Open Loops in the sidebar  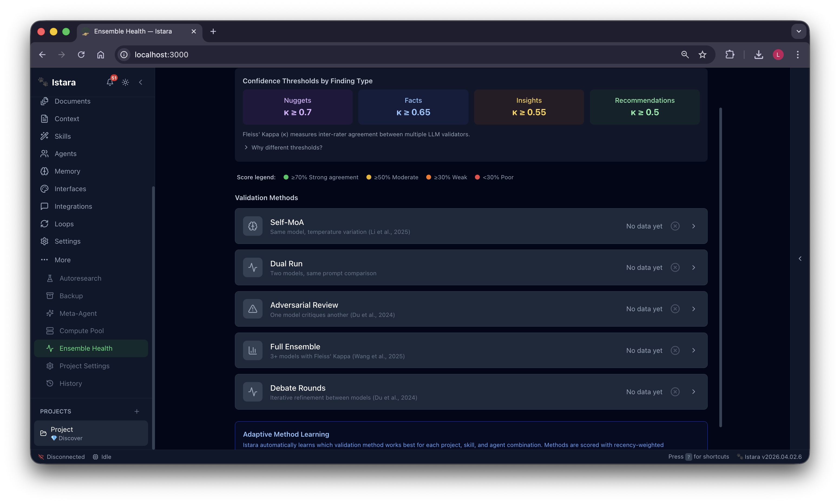pos(64,224)
